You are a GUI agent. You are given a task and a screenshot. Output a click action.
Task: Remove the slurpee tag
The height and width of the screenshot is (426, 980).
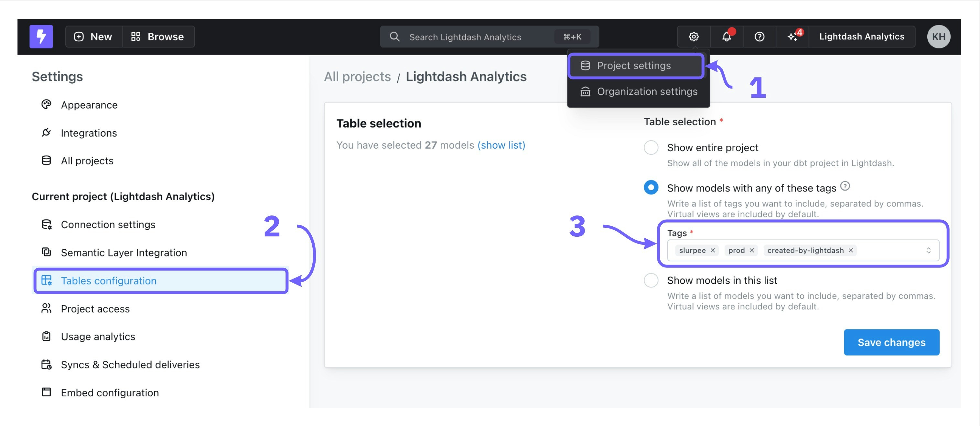point(713,250)
